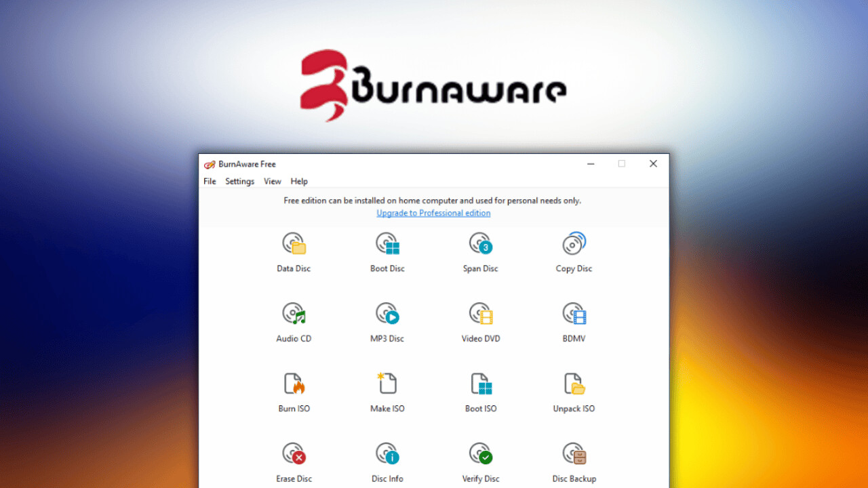Launch the Make ISO tool
Viewport: 868px width, 488px height.
[x=387, y=385]
